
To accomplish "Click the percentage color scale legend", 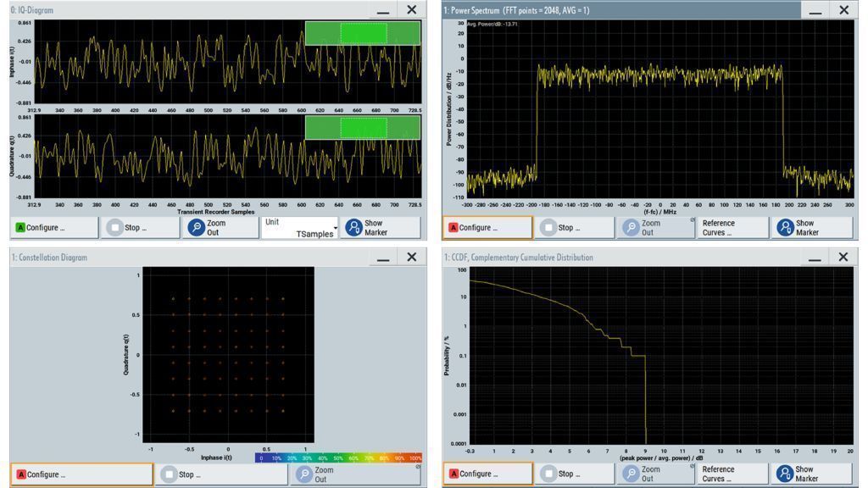I will click(x=338, y=457).
